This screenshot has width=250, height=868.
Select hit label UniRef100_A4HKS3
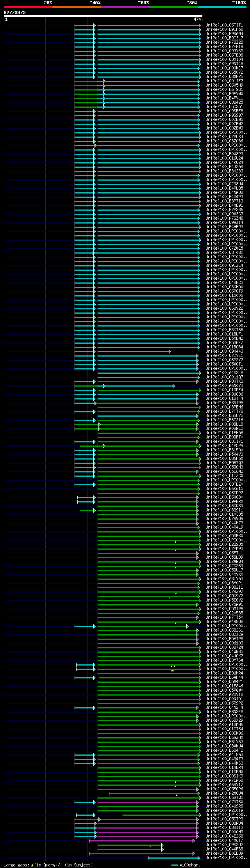click(x=224, y=763)
